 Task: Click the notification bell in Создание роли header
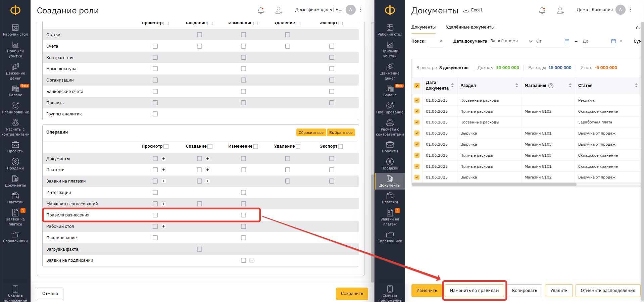pyautogui.click(x=261, y=10)
